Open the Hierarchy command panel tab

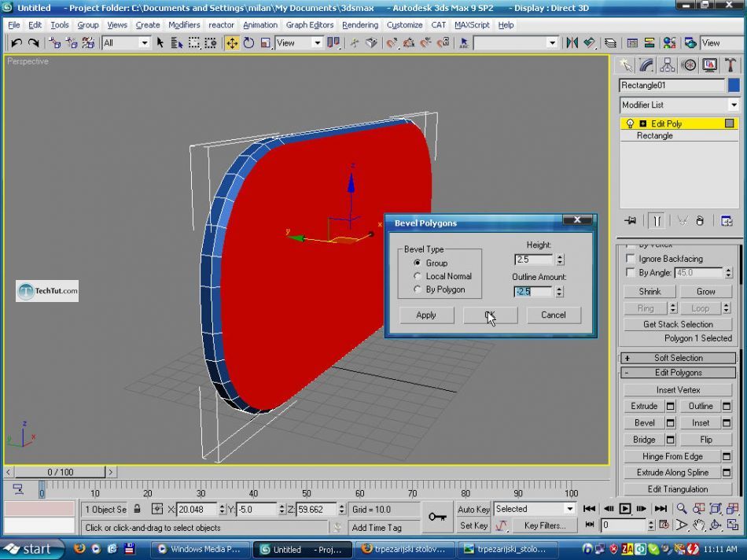[x=668, y=65]
